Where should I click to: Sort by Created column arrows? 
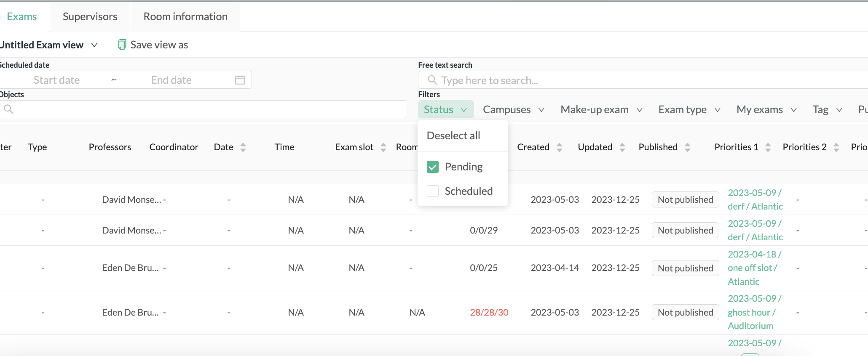coord(559,147)
